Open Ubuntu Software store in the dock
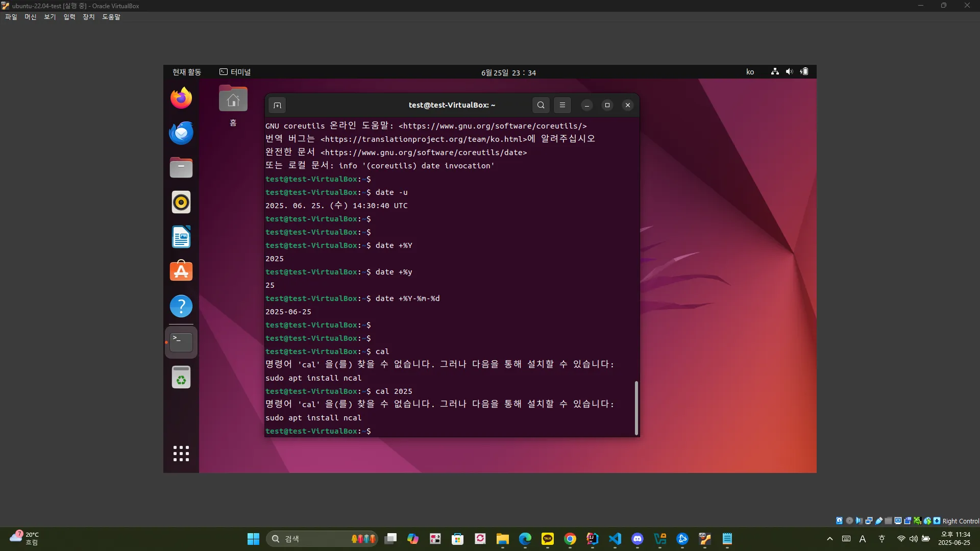The width and height of the screenshot is (980, 551). [x=181, y=271]
